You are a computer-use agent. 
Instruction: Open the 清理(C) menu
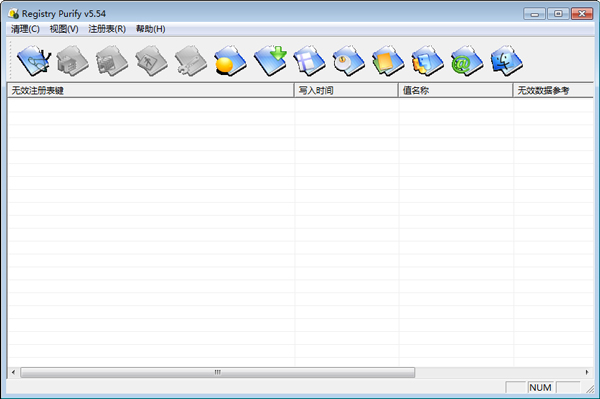coord(25,29)
